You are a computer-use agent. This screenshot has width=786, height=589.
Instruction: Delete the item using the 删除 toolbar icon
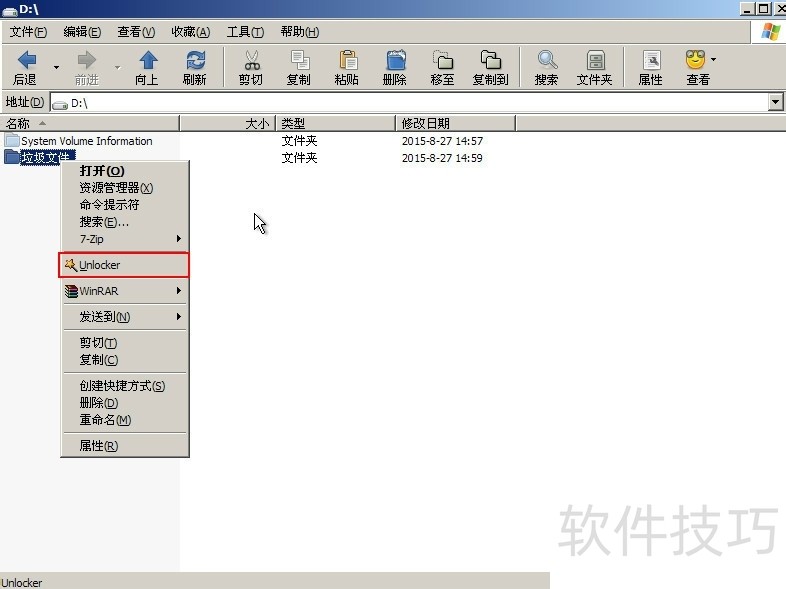pos(395,68)
